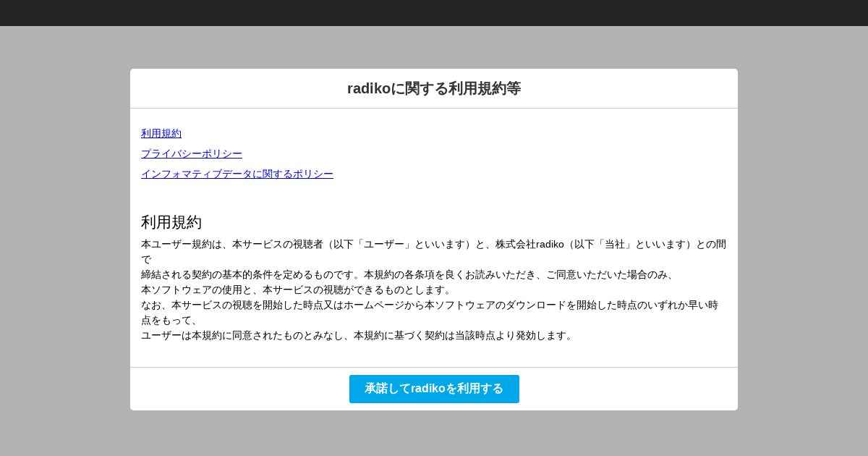Open the インフォマティブデータに関するポリシー link
Screen dimensions: 868x456
[237, 174]
